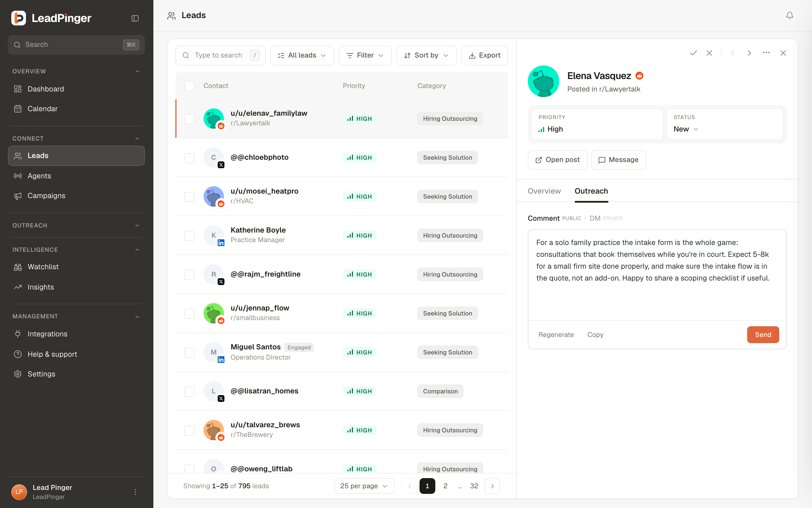812x508 pixels.
Task: Open the user menu dots next to Lead Pinger
Action: [x=135, y=492]
